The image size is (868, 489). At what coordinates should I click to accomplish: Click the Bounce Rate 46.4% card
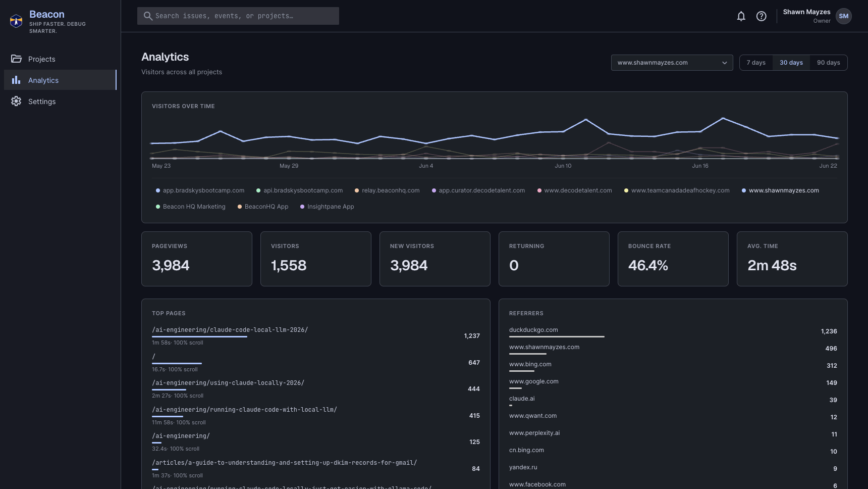pos(673,259)
